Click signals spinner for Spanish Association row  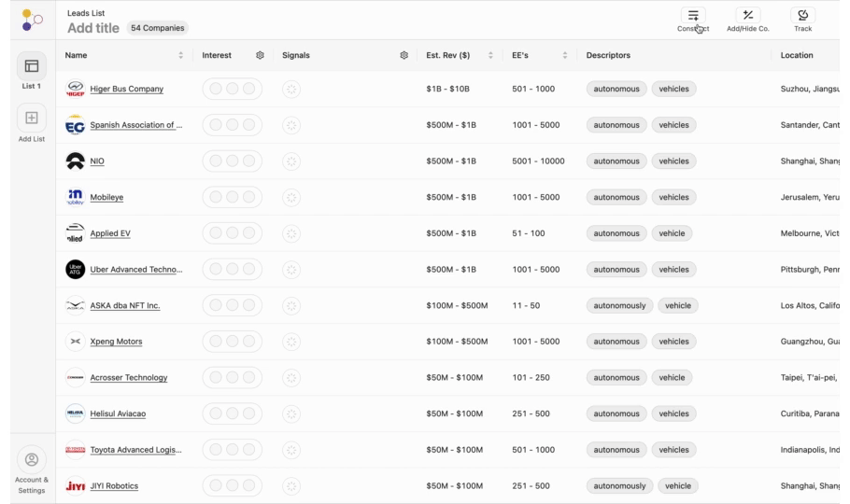tap(291, 125)
